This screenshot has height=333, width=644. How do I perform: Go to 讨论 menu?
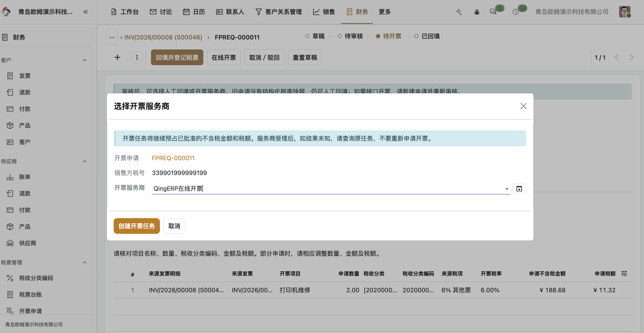(161, 12)
